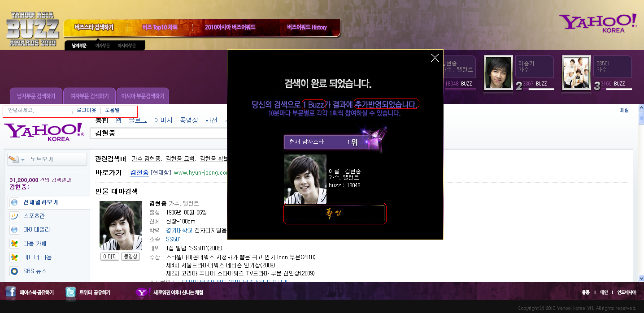Click the Yahoo Korea logo in the top right
This screenshot has width=644, height=313.
pyautogui.click(x=598, y=23)
